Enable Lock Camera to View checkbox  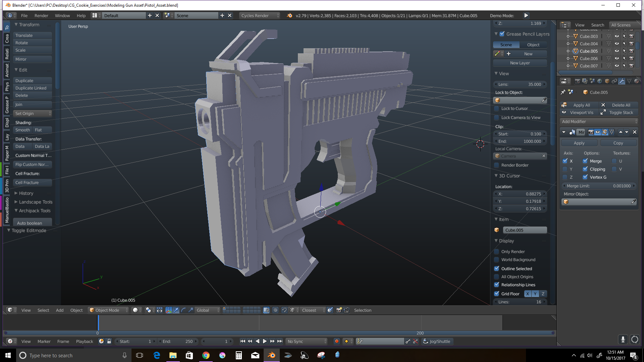coord(497,118)
